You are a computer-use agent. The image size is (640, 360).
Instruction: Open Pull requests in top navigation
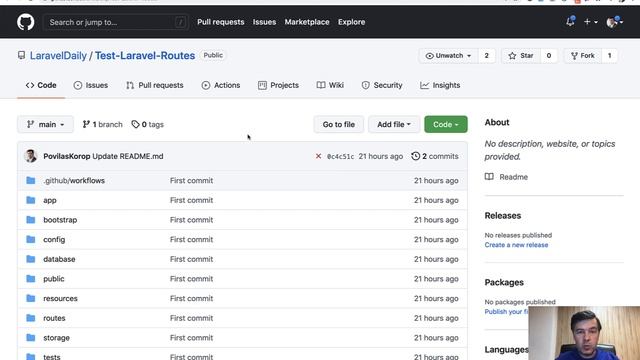[x=220, y=22]
